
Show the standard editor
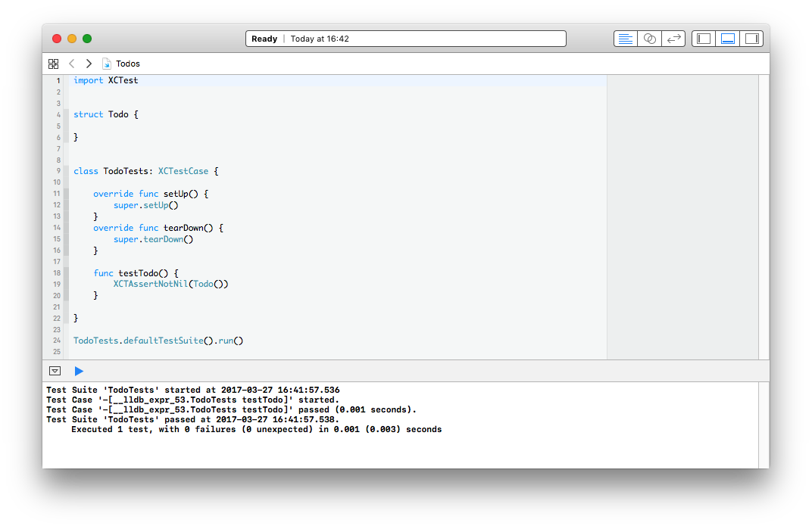tap(626, 39)
